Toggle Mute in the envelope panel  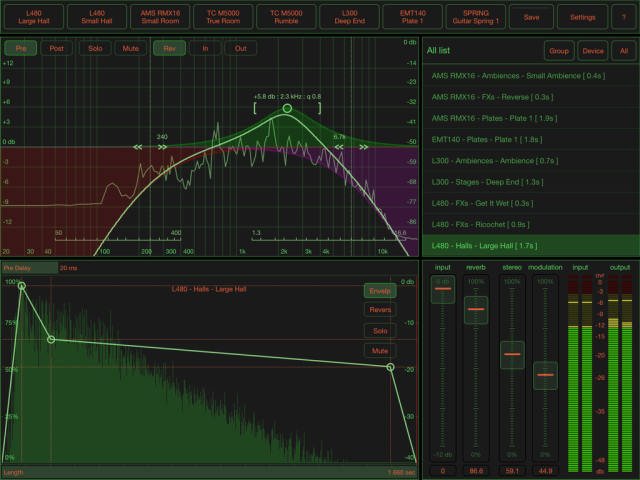point(380,351)
